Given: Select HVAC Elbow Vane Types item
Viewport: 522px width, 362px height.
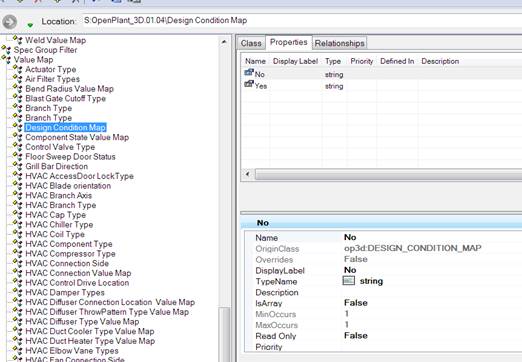Looking at the screenshot, I should coord(72,351).
